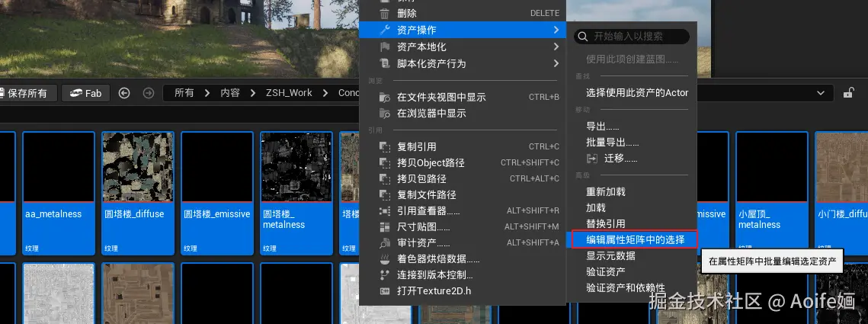Expand the 脚本化资产行为 submenu arrow
Screen dimensions: 868x324
coord(556,64)
